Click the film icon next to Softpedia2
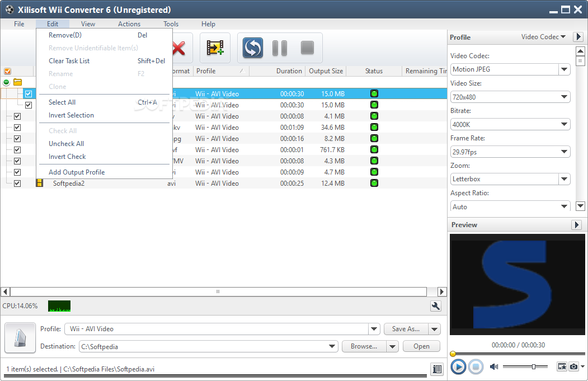The width and height of the screenshot is (588, 381). [x=39, y=183]
